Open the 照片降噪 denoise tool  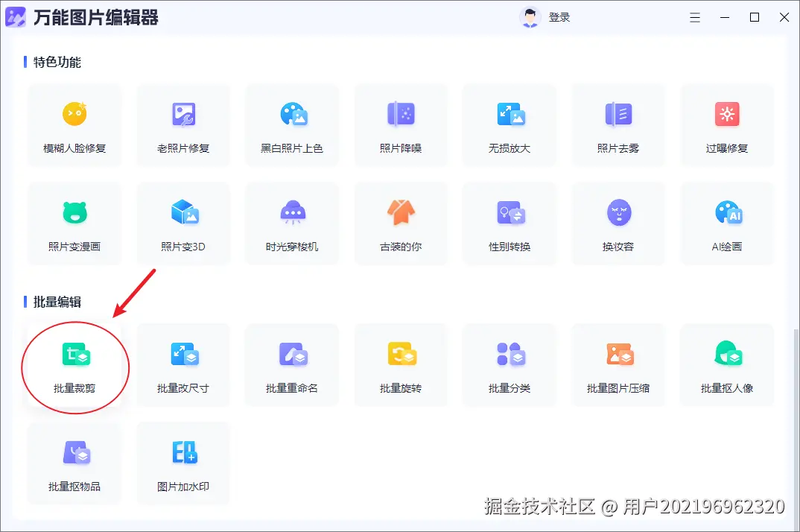pyautogui.click(x=401, y=126)
